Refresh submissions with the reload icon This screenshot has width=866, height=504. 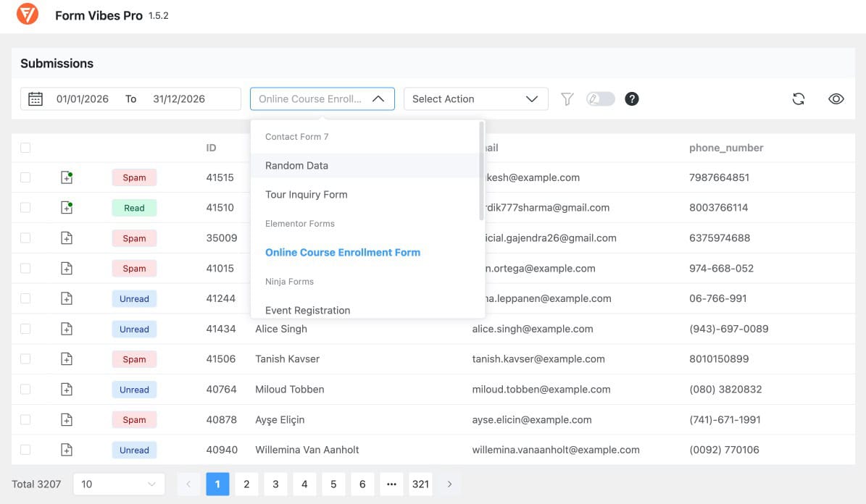click(798, 98)
